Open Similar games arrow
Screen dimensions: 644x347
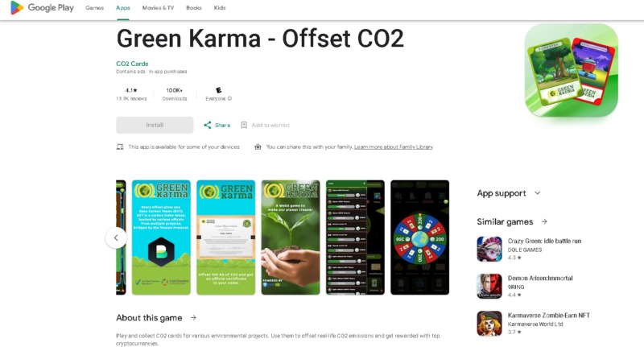pyautogui.click(x=544, y=221)
